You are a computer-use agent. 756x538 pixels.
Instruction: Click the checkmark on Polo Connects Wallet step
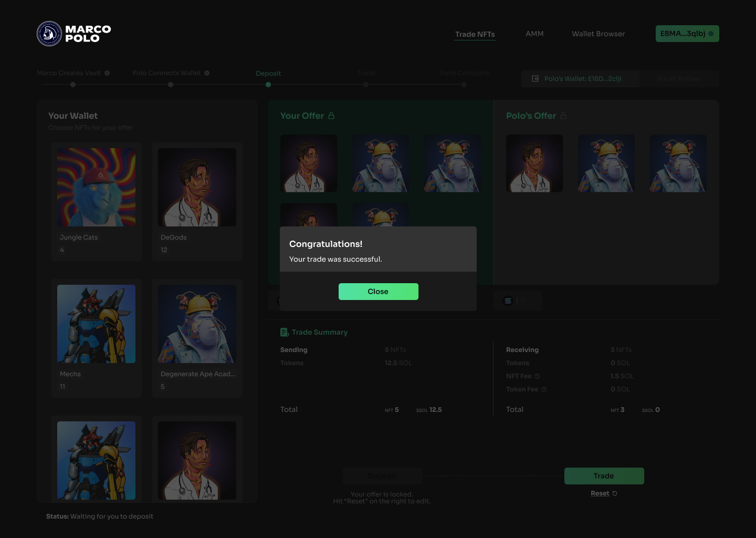[206, 73]
